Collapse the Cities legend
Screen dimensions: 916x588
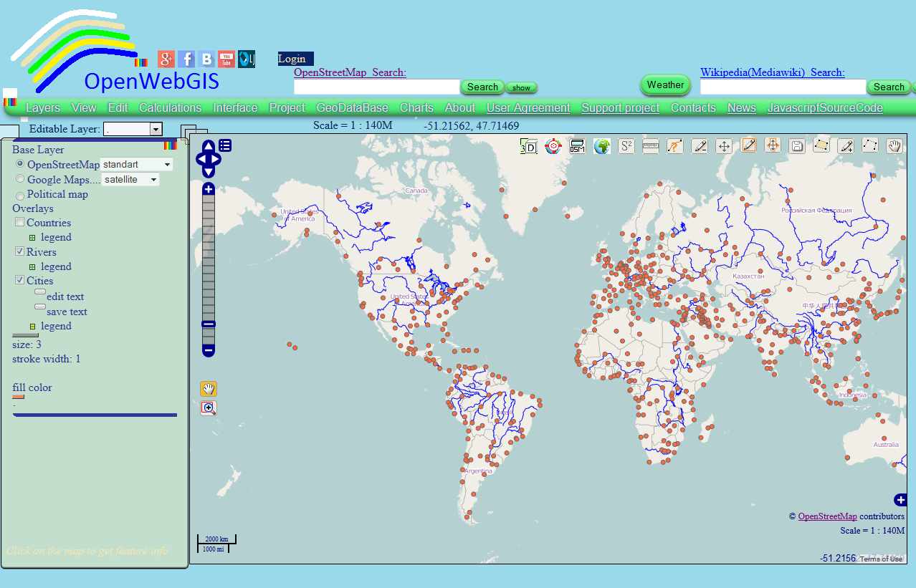point(32,327)
